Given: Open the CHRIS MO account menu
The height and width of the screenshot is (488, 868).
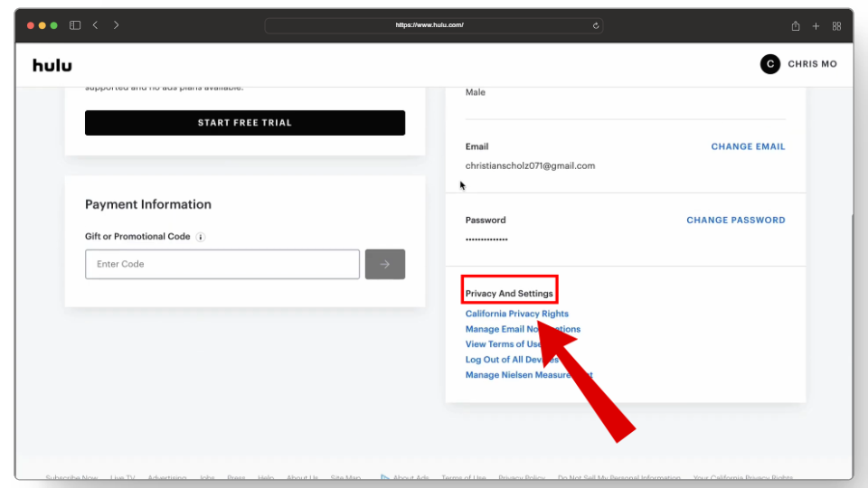Looking at the screenshot, I should click(x=812, y=64).
